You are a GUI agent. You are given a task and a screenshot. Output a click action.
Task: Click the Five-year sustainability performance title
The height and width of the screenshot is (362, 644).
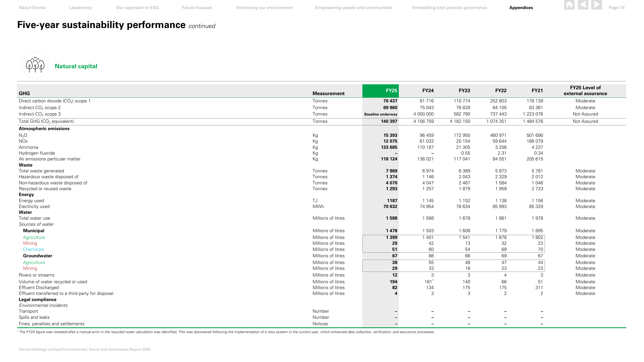[x=101, y=25]
